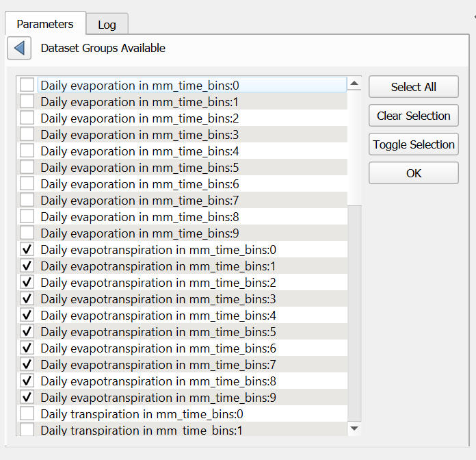The height and width of the screenshot is (460, 476).
Task: Switch to the Log tab
Action: [x=107, y=25]
